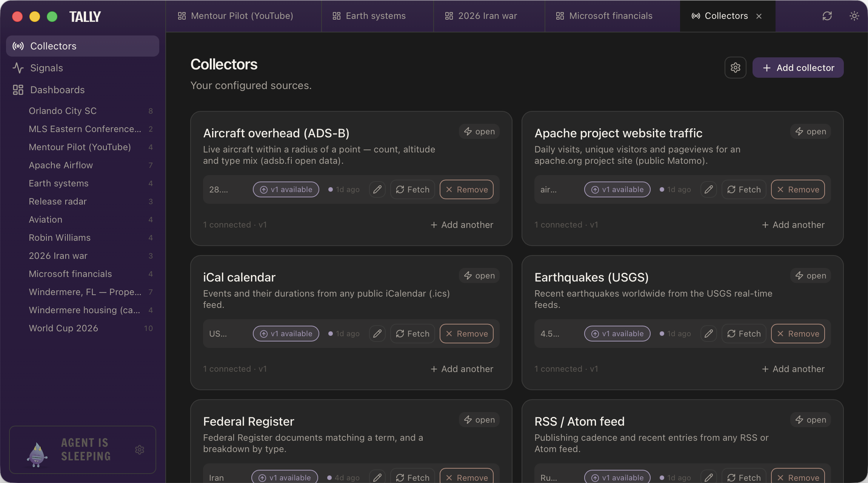
Task: Fetch the Apache project website traffic collector
Action: pos(744,189)
